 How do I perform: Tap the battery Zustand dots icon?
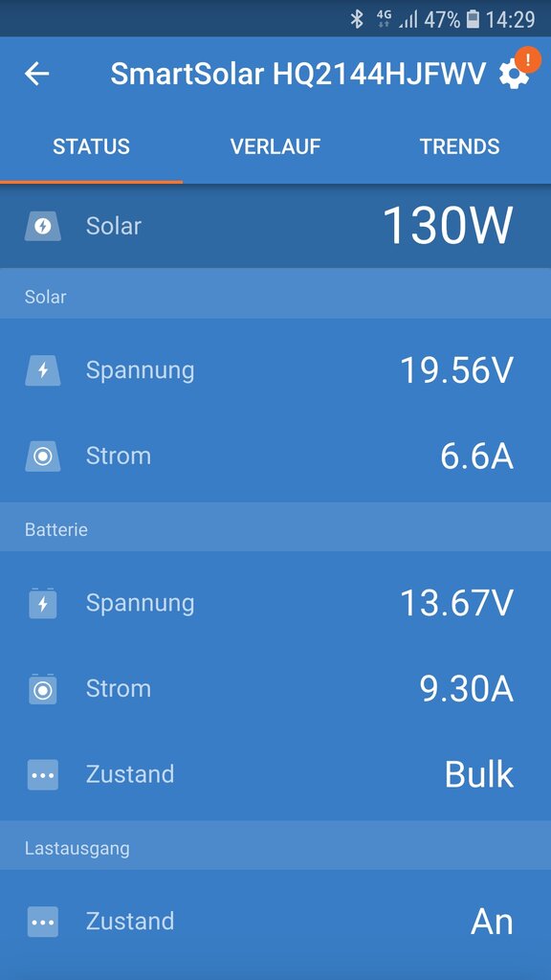[x=42, y=775]
